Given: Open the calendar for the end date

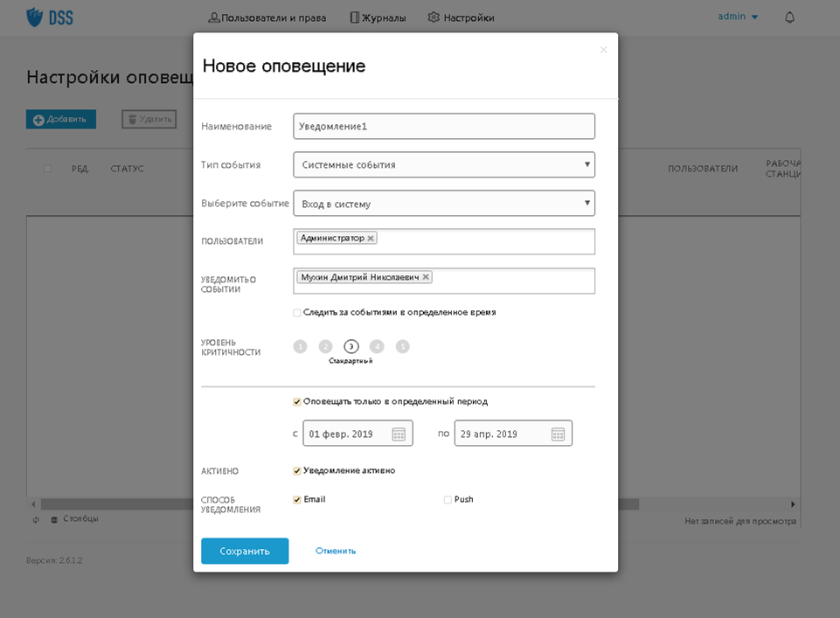Looking at the screenshot, I should tap(558, 434).
